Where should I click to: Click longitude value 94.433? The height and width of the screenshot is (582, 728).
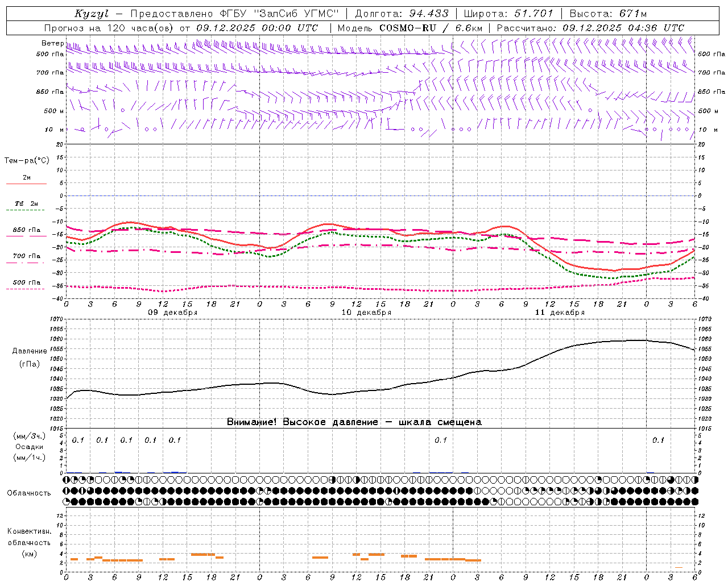pyautogui.click(x=429, y=14)
